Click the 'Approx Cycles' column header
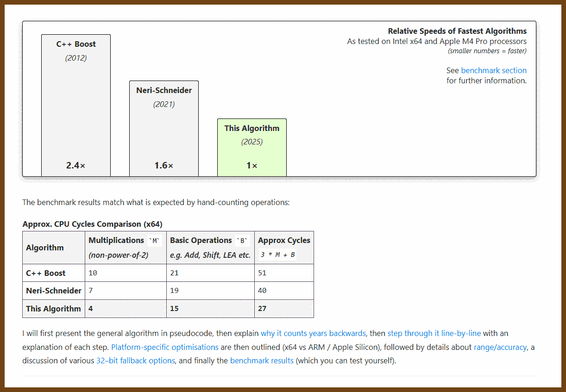The height and width of the screenshot is (392, 566). [x=284, y=240]
